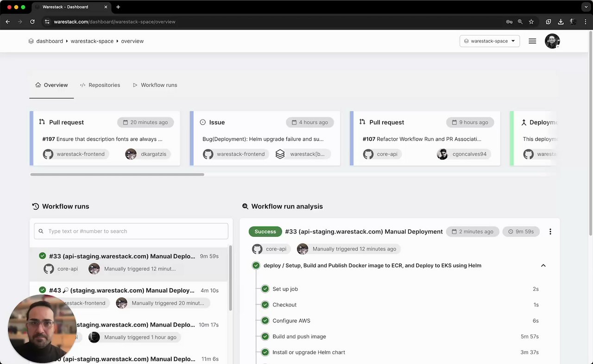Open the three-dot menu for run #33 analysis

(550, 232)
